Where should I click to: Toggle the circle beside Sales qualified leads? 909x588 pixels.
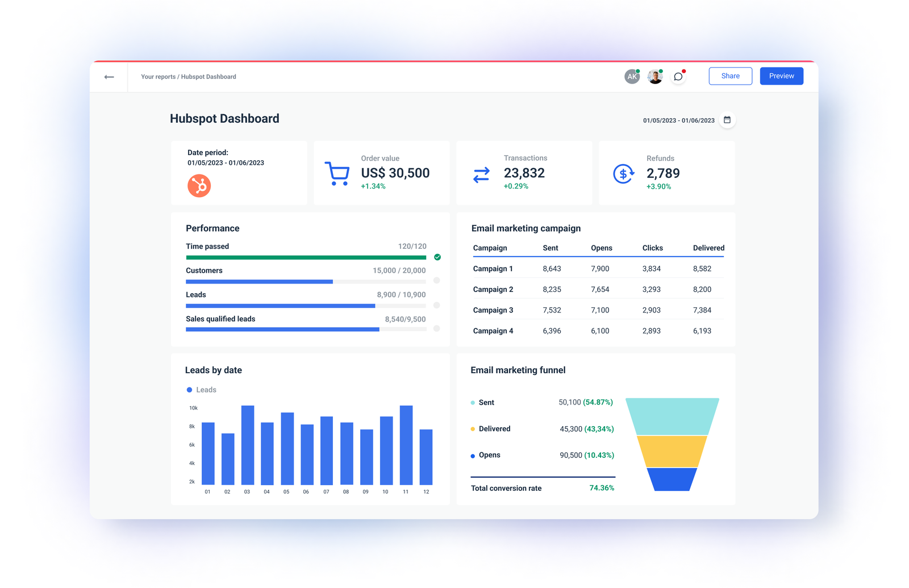(x=437, y=328)
